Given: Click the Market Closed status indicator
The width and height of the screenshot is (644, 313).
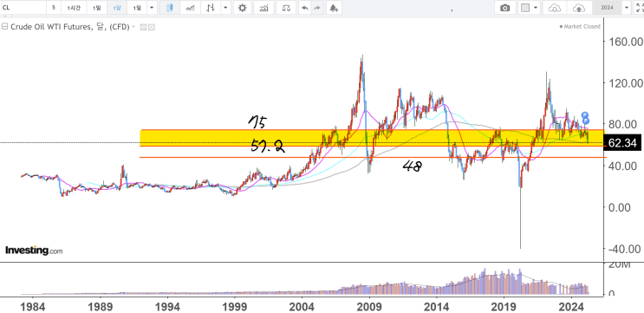Looking at the screenshot, I should 580,26.
